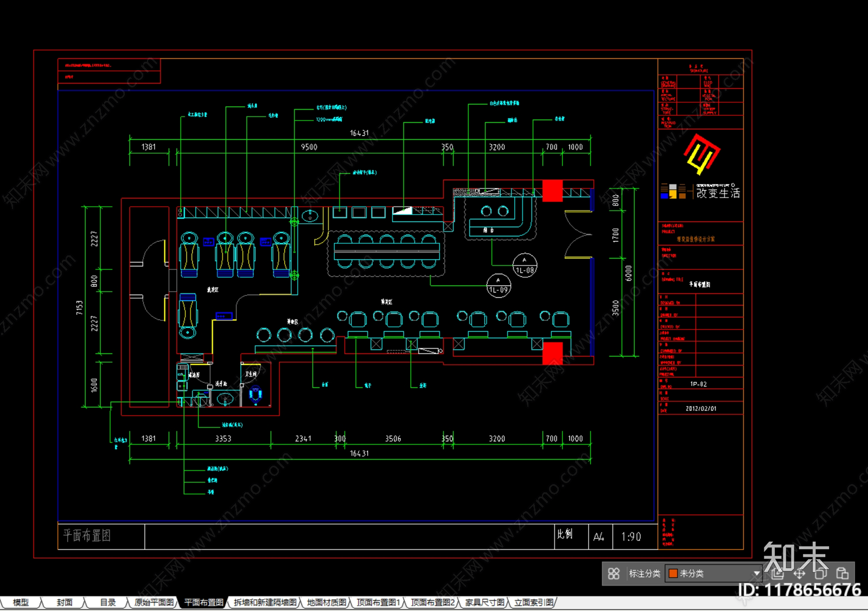Click the 7153 vertical dimension text
868x611 pixels.
click(79, 307)
